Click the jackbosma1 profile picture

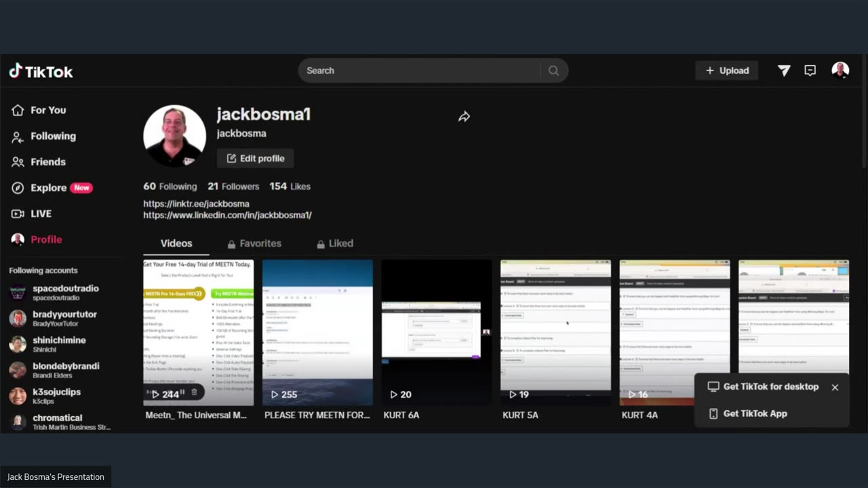point(174,136)
